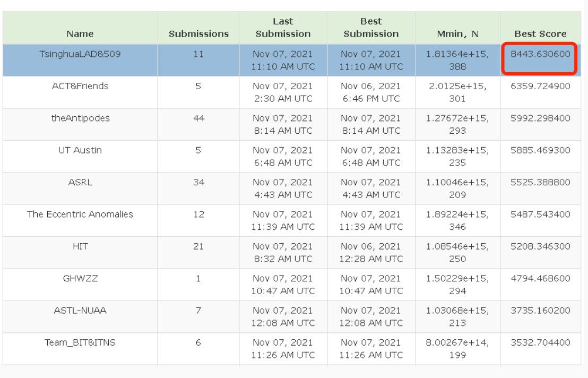Select the GHWZZ team name
588x378 pixels.
pyautogui.click(x=80, y=278)
